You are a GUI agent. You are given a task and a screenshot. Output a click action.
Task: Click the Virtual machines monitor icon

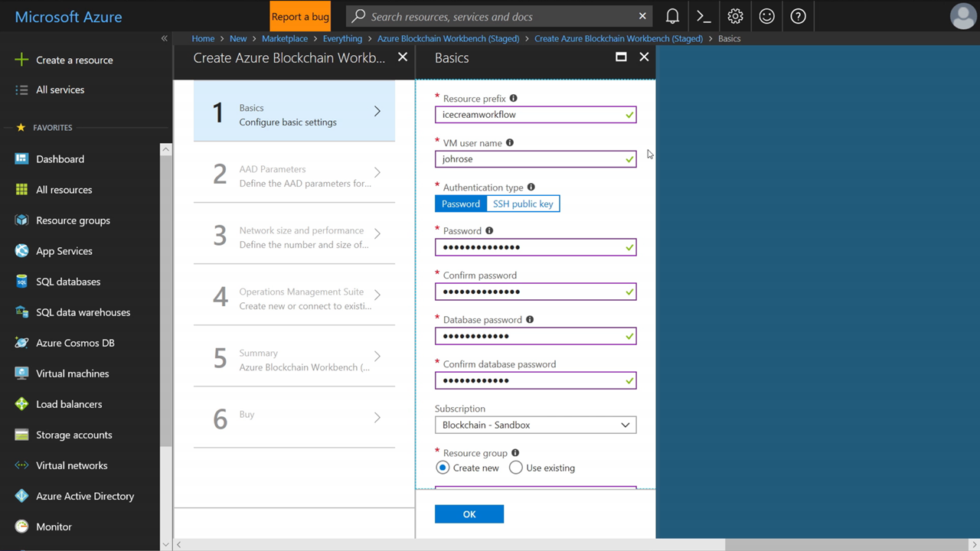[21, 373]
